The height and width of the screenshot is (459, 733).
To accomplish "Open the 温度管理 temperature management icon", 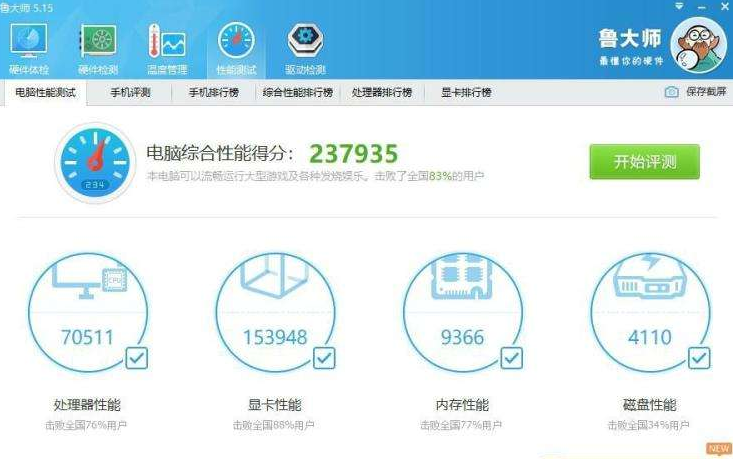I will coord(167,49).
